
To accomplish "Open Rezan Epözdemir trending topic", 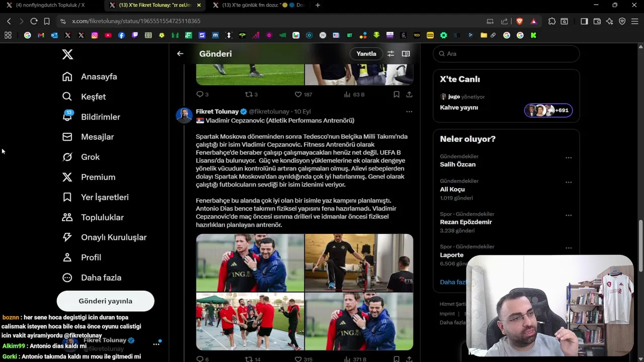I will pos(466,222).
